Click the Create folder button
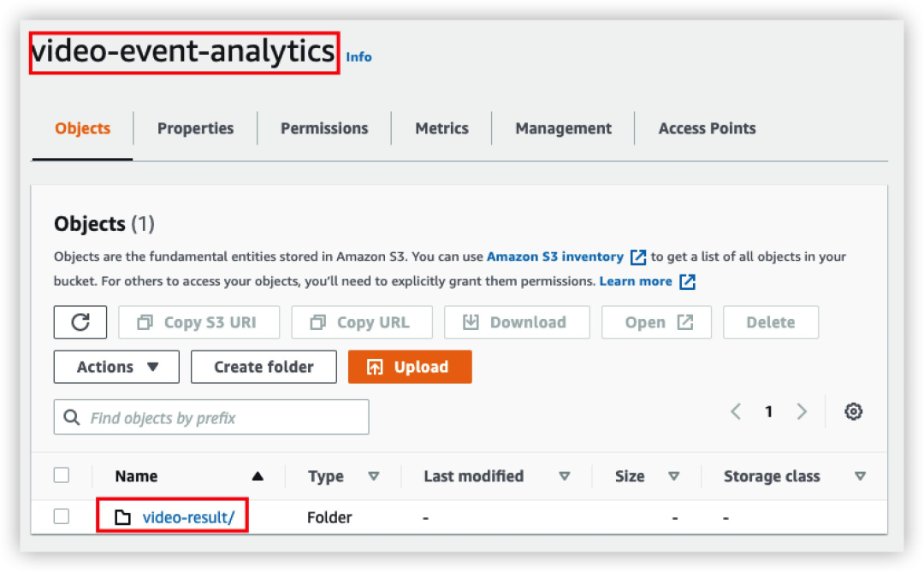Image resolution: width=924 pixels, height=572 pixels. coord(264,367)
